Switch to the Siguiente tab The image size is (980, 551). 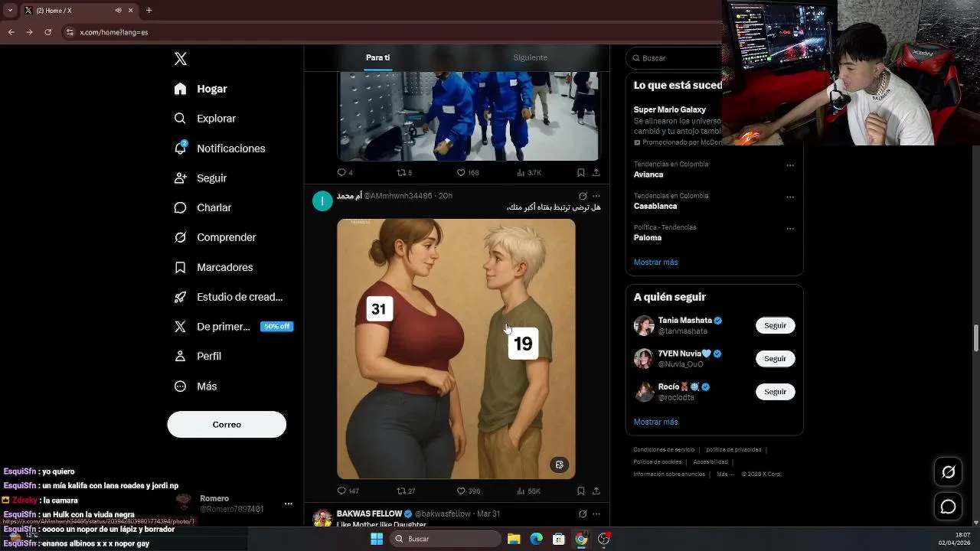tap(530, 58)
